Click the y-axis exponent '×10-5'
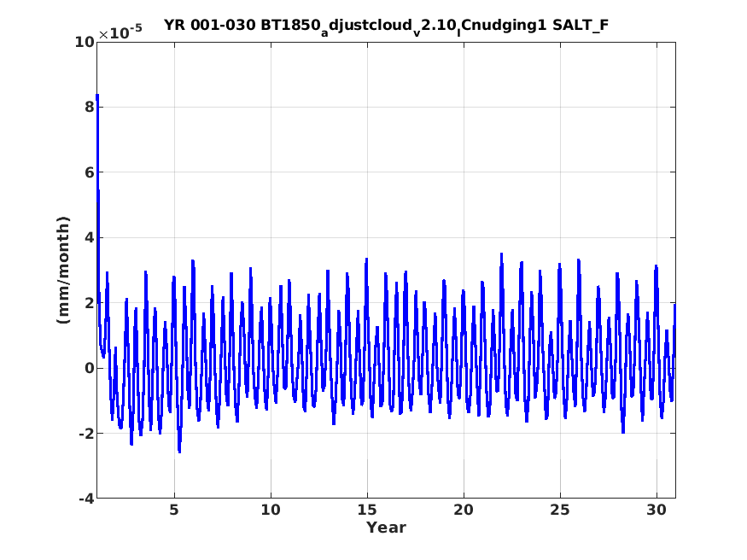Viewport: 747px width, 560px height. pos(120,32)
